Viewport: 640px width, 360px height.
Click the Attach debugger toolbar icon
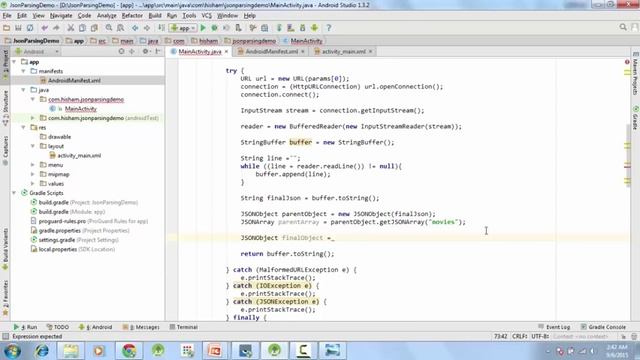click(238, 28)
